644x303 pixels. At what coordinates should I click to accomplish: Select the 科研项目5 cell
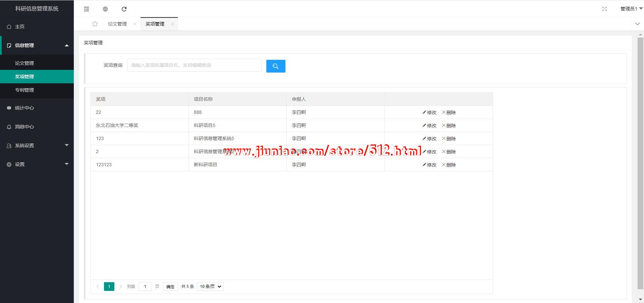[x=237, y=125]
